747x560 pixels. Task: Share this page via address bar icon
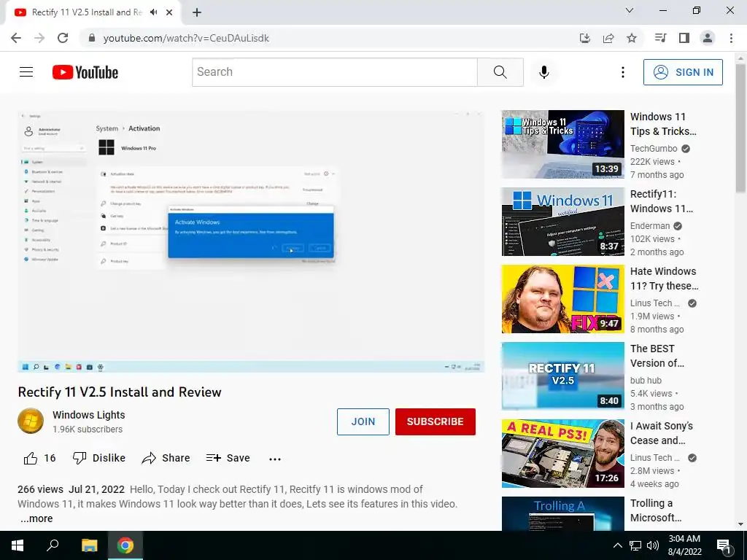[608, 38]
